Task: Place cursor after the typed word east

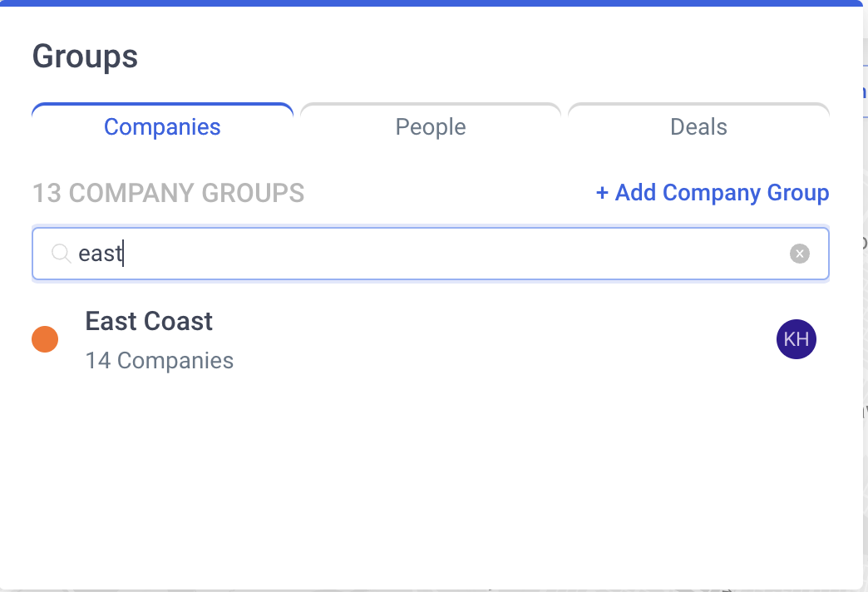Action: (x=123, y=254)
